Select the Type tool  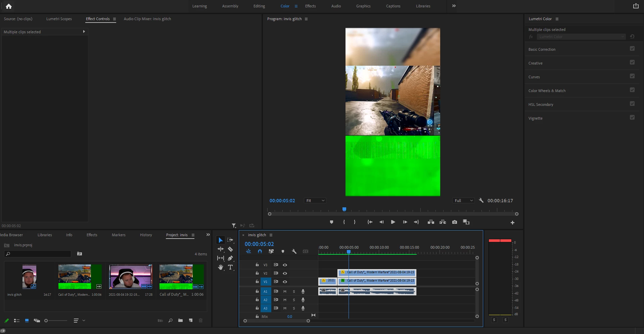coord(230,267)
